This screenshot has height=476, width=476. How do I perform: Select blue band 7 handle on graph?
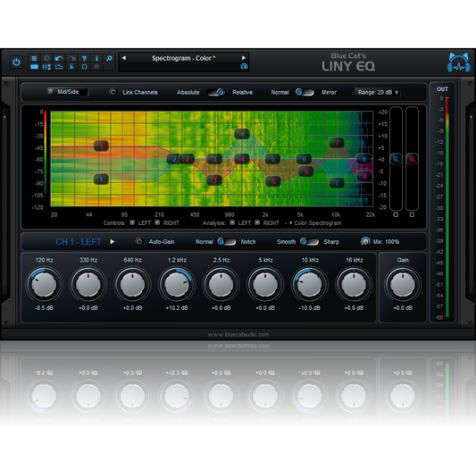click(337, 183)
